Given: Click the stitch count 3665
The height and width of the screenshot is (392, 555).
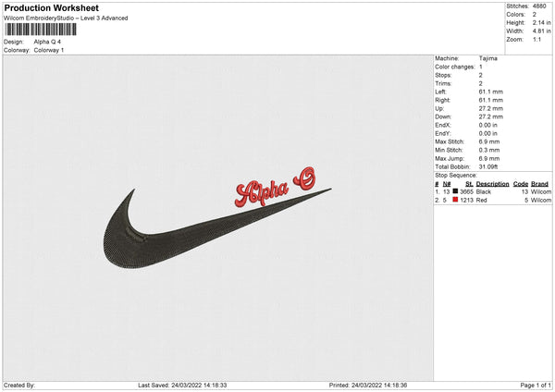Looking at the screenshot, I should pyautogui.click(x=466, y=191).
